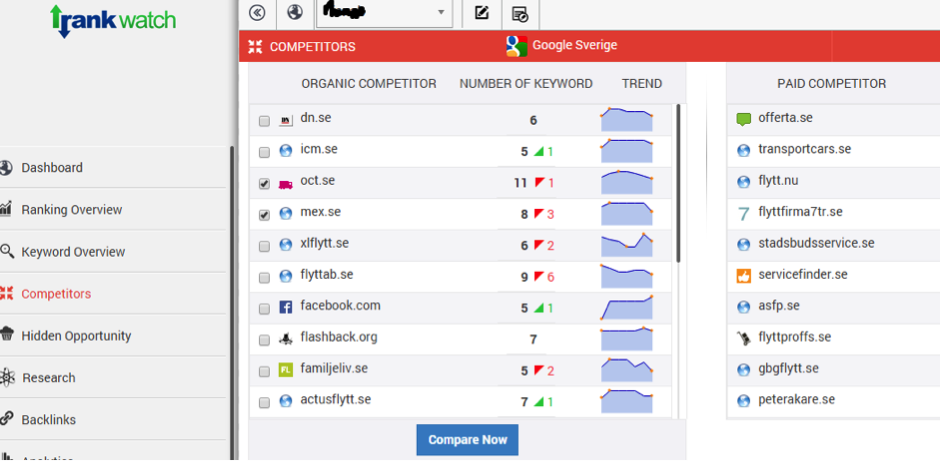Click the edit pencil icon in toolbar
The width and height of the screenshot is (941, 461).
click(x=482, y=13)
